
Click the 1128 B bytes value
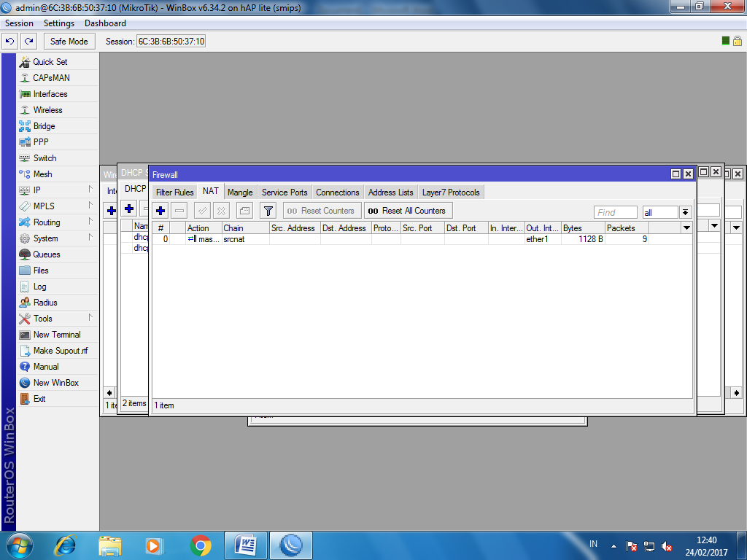tap(591, 239)
